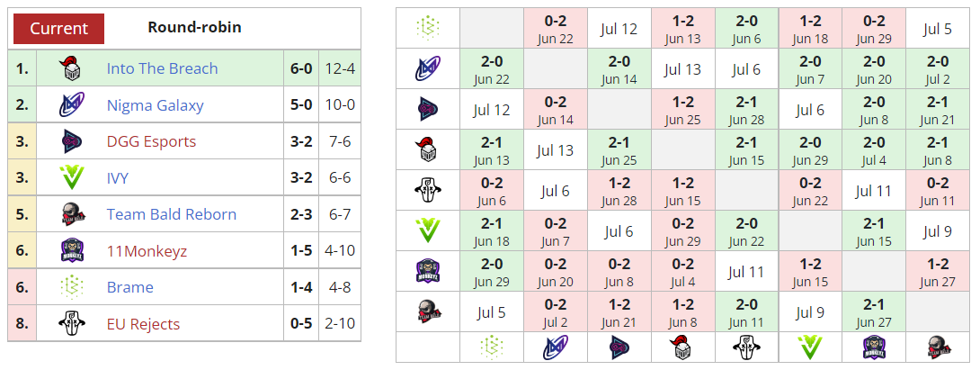Open the Team Bald Reborn link
980x370 pixels.
pyautogui.click(x=171, y=214)
